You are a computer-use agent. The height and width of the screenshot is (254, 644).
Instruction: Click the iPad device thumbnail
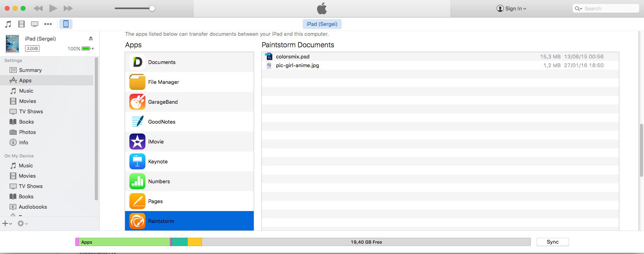tap(12, 44)
